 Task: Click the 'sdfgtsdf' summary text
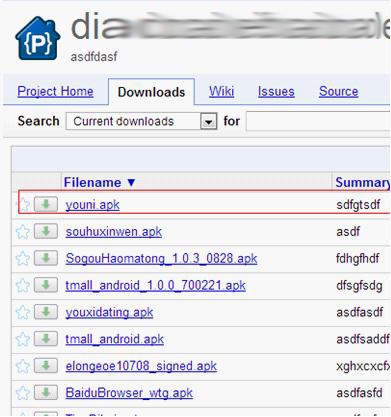(358, 205)
